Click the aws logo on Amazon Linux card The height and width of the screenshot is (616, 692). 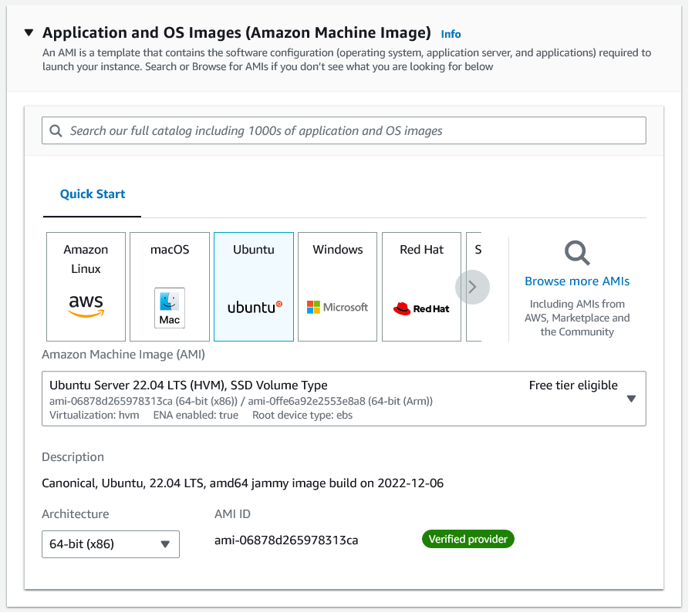coord(85,306)
